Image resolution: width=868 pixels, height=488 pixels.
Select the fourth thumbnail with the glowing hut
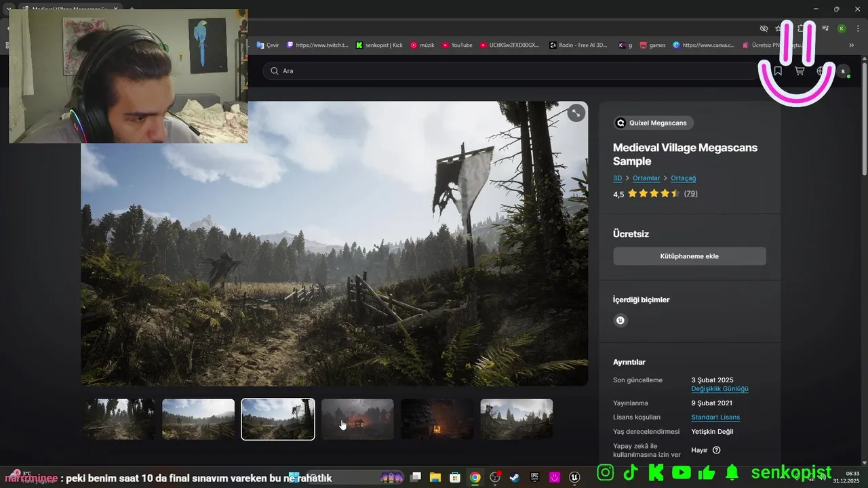tap(357, 419)
